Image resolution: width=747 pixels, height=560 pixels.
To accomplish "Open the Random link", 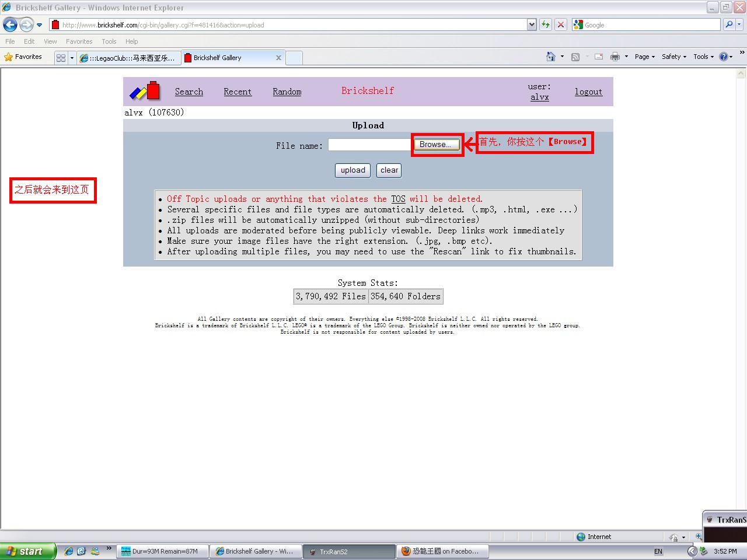I will point(287,92).
